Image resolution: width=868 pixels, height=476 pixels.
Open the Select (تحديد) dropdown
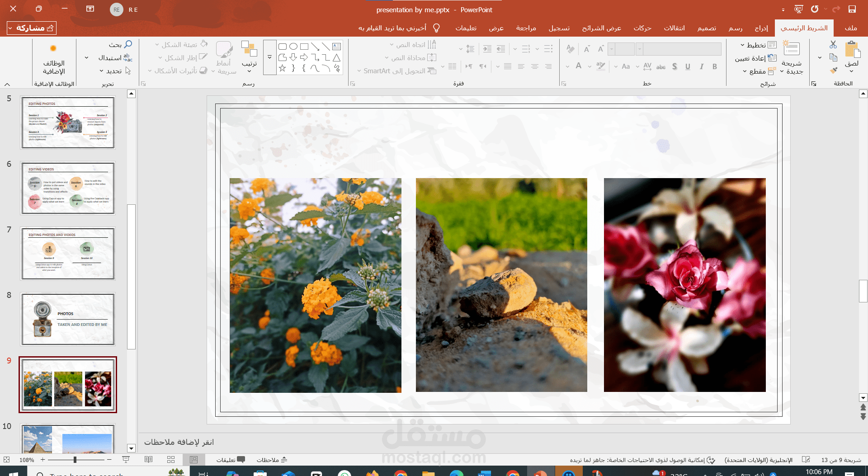point(115,71)
